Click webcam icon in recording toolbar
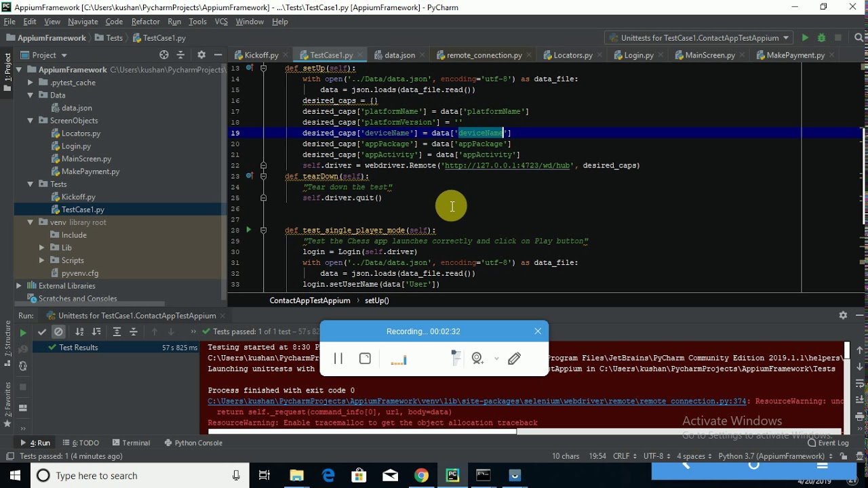 477,359
